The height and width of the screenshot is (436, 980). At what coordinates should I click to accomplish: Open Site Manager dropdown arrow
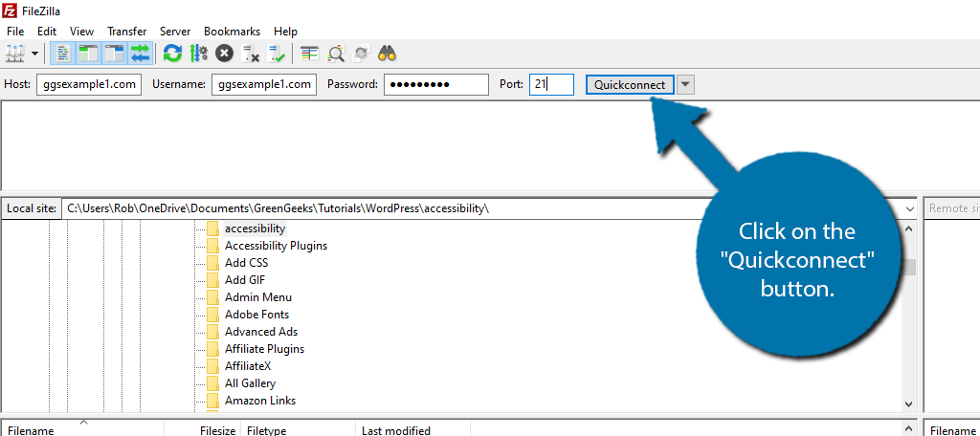pos(35,54)
